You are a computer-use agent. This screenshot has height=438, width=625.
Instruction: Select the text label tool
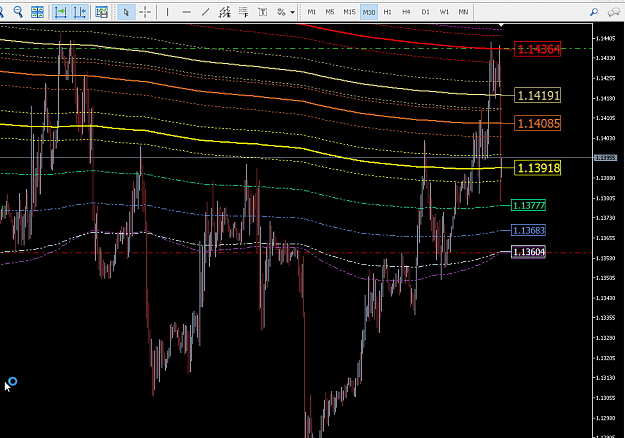(262, 12)
